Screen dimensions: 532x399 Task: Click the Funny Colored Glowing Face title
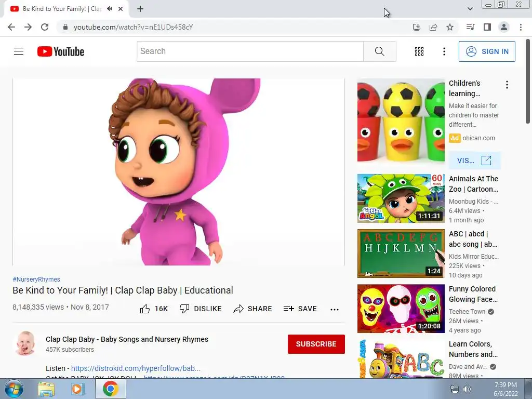473,294
